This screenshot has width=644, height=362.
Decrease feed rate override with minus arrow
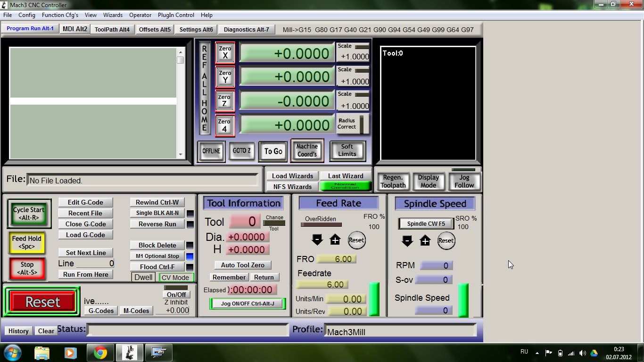click(317, 240)
